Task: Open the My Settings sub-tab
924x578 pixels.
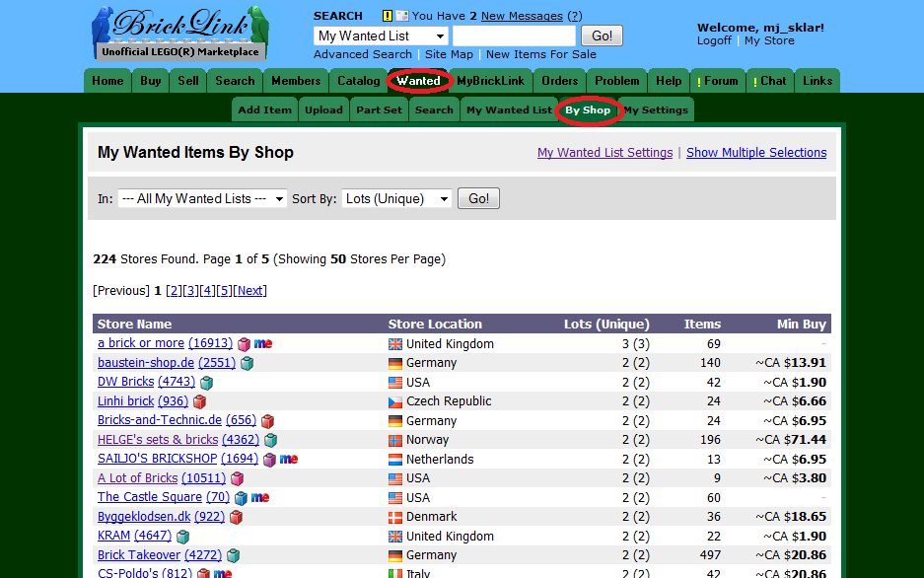Action: (656, 110)
